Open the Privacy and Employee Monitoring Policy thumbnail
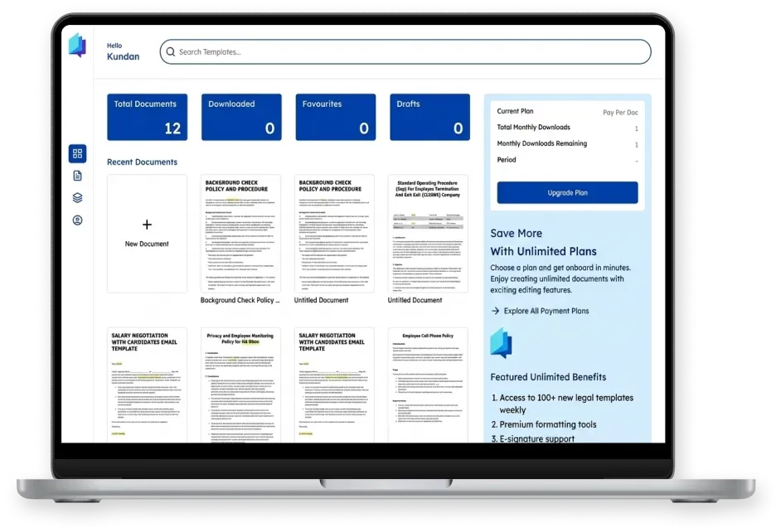Viewport: 781px width, 532px height. 240,384
